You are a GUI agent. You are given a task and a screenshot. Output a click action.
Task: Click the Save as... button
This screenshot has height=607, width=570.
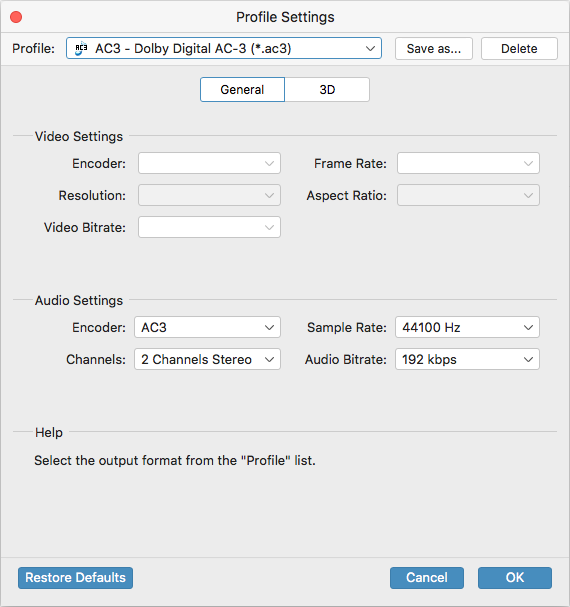coord(434,48)
